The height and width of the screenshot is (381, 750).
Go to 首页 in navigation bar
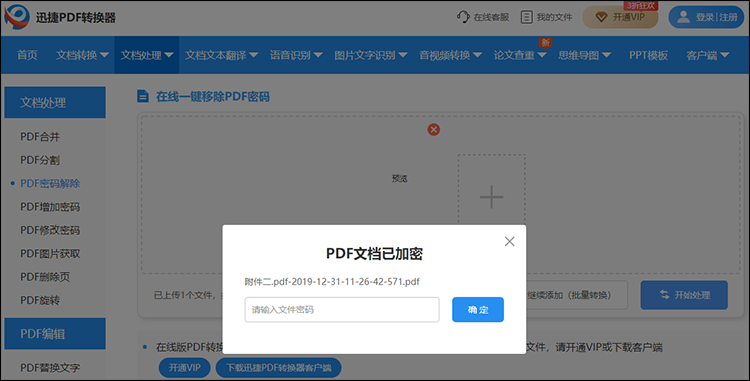pyautogui.click(x=27, y=55)
